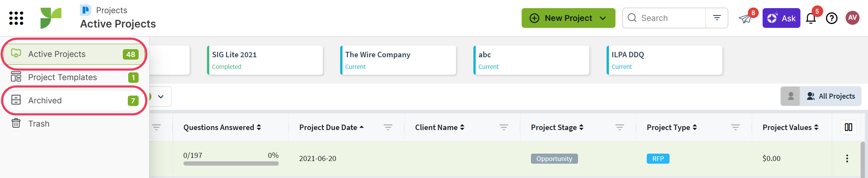Open the bell notifications icon
The image size is (868, 178).
click(811, 18)
